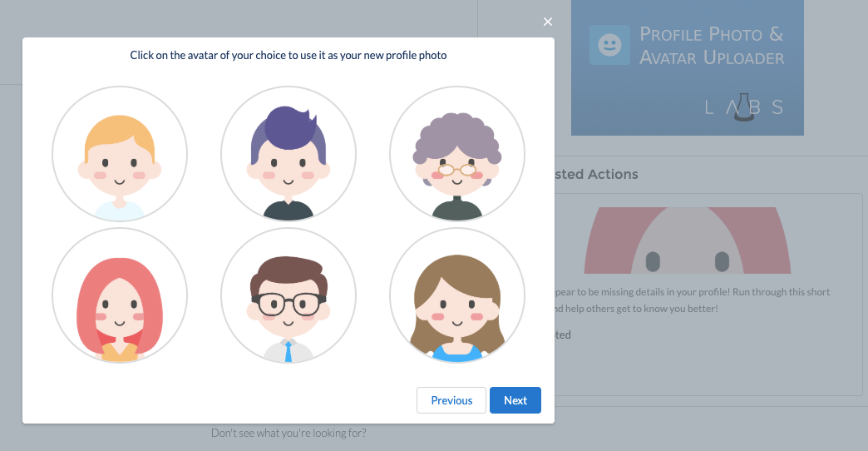868x451 pixels.
Task: Click the Profile Photo & Avatar Uploader title
Action: (711, 46)
